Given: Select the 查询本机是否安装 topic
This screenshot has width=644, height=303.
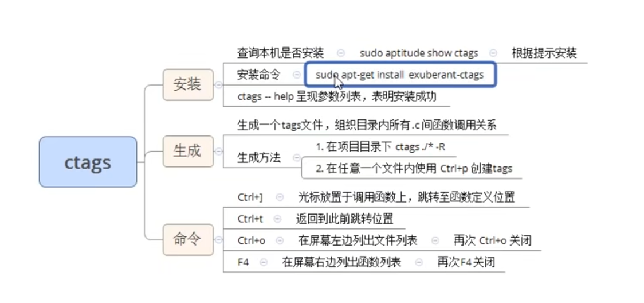Looking at the screenshot, I should [281, 53].
